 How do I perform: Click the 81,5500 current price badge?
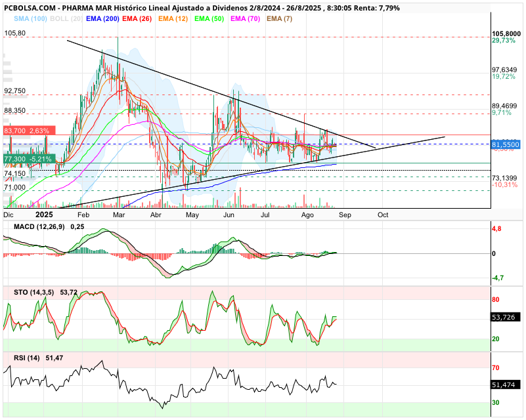(506, 145)
